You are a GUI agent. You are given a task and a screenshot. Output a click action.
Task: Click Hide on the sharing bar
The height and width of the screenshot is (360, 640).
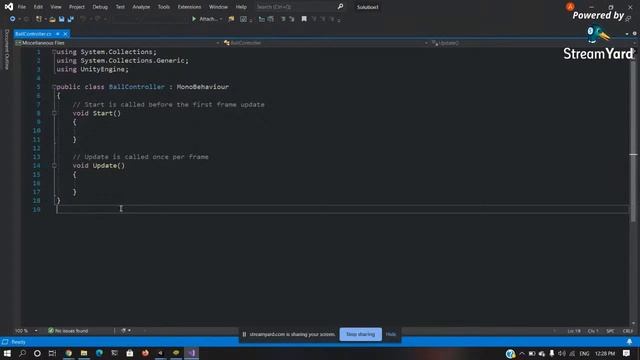click(391, 334)
